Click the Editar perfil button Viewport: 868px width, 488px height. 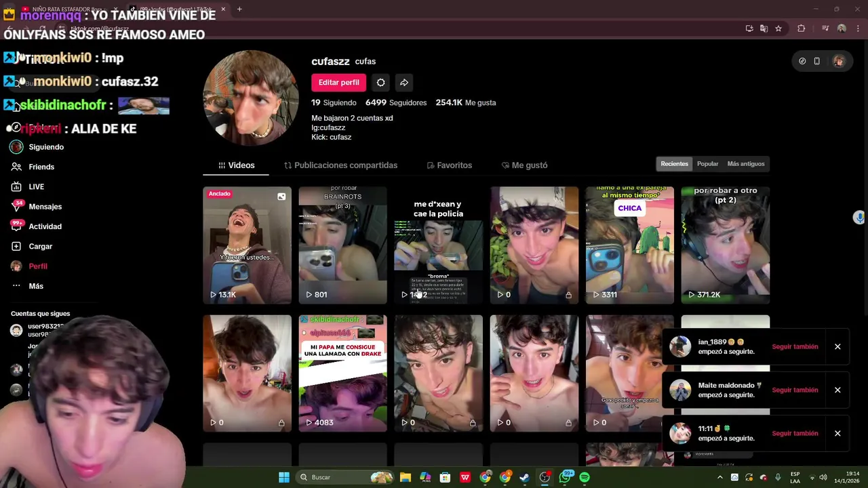click(339, 83)
